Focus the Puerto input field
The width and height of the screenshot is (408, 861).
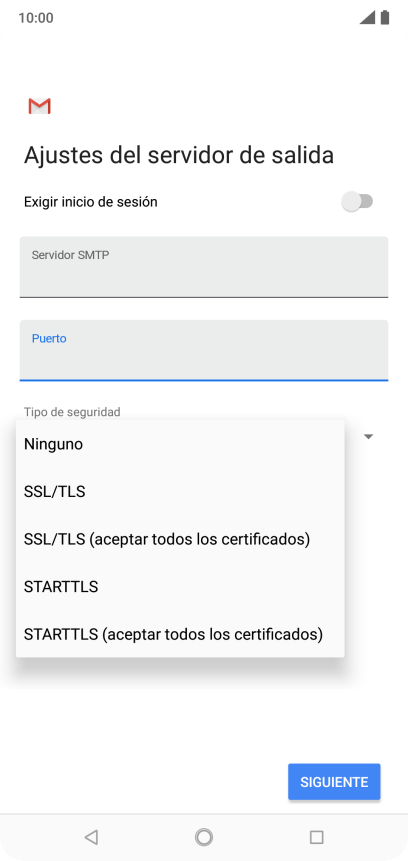tap(204, 350)
